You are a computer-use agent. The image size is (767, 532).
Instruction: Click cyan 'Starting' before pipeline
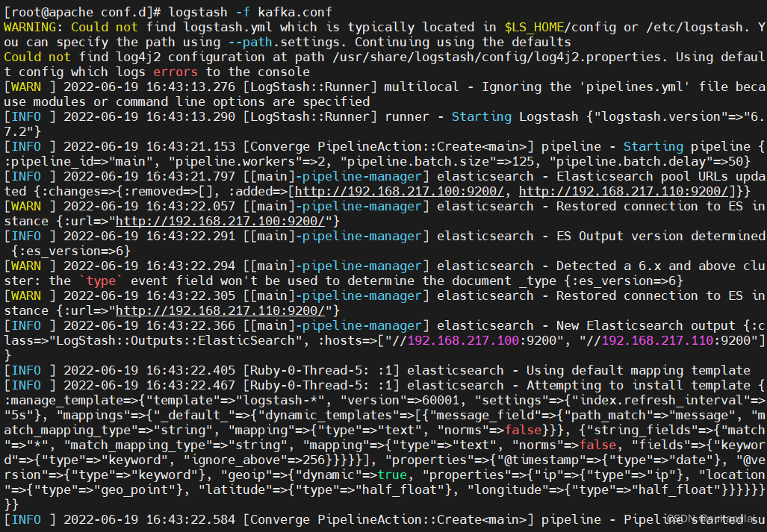pyautogui.click(x=653, y=146)
